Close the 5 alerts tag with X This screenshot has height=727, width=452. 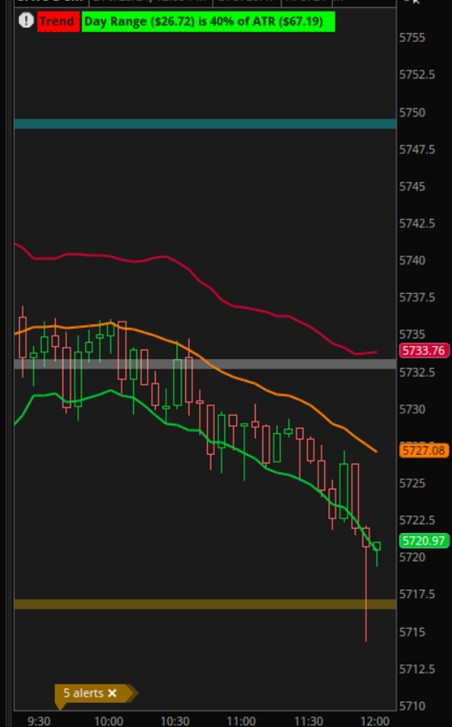coord(112,693)
